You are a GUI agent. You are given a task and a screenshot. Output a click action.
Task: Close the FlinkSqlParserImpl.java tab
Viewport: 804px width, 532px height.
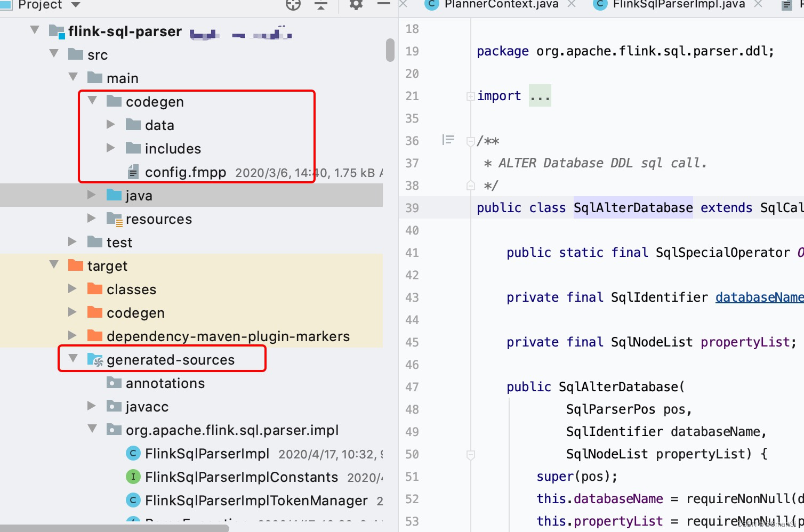(x=758, y=4)
